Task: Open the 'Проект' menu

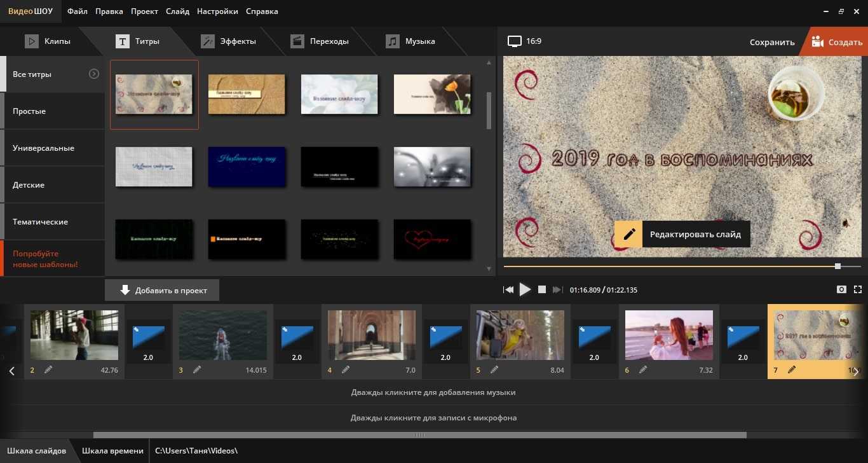Action: 145,11
